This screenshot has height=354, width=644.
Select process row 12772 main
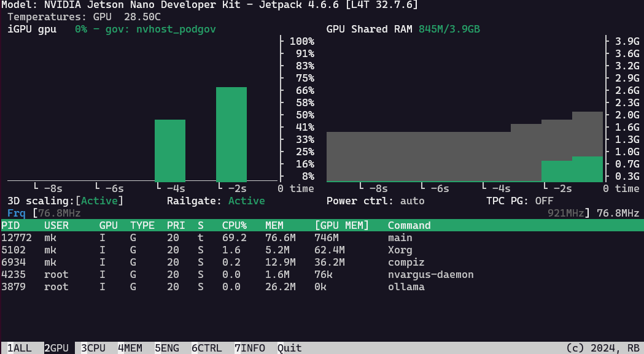[322, 238]
